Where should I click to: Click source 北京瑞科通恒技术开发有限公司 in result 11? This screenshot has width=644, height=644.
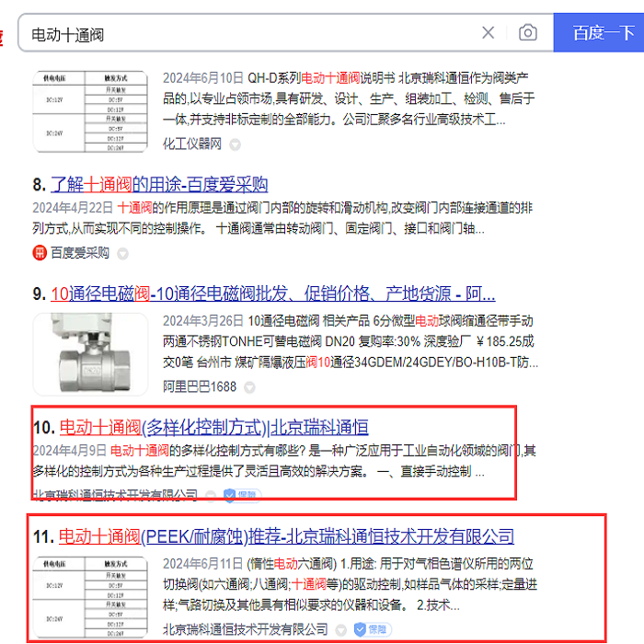click(x=246, y=629)
